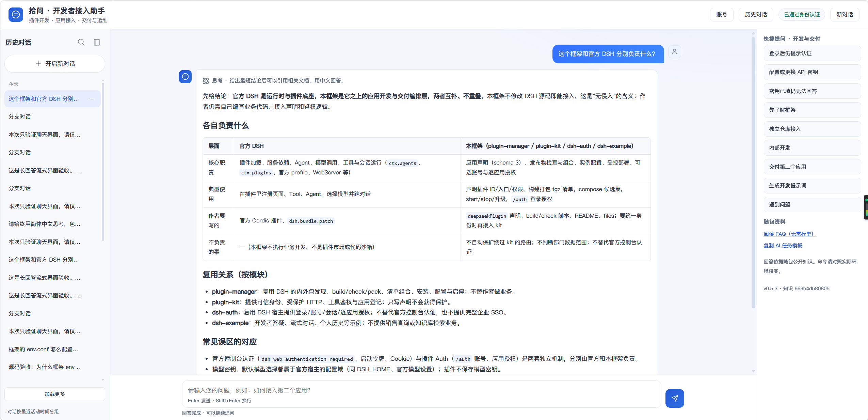
Task: Open conversation 源码验收：为什么框架 env
Action: click(53, 367)
